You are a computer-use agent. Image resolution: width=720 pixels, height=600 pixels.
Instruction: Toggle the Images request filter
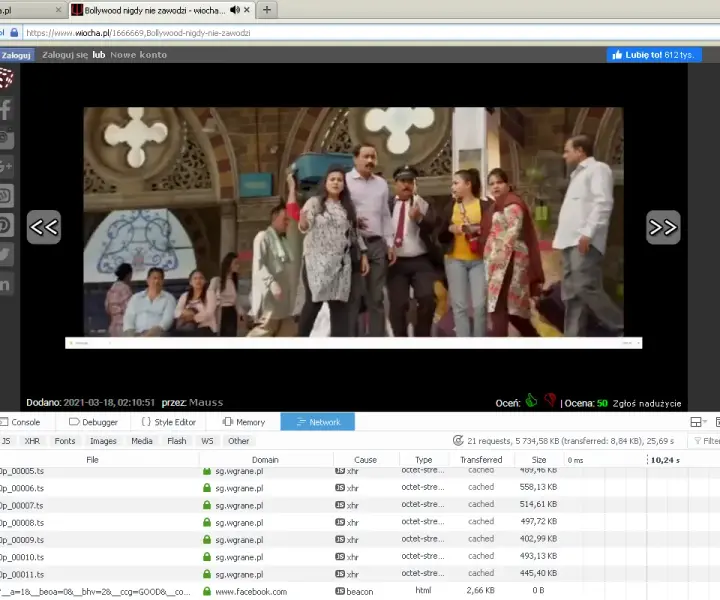pos(103,441)
